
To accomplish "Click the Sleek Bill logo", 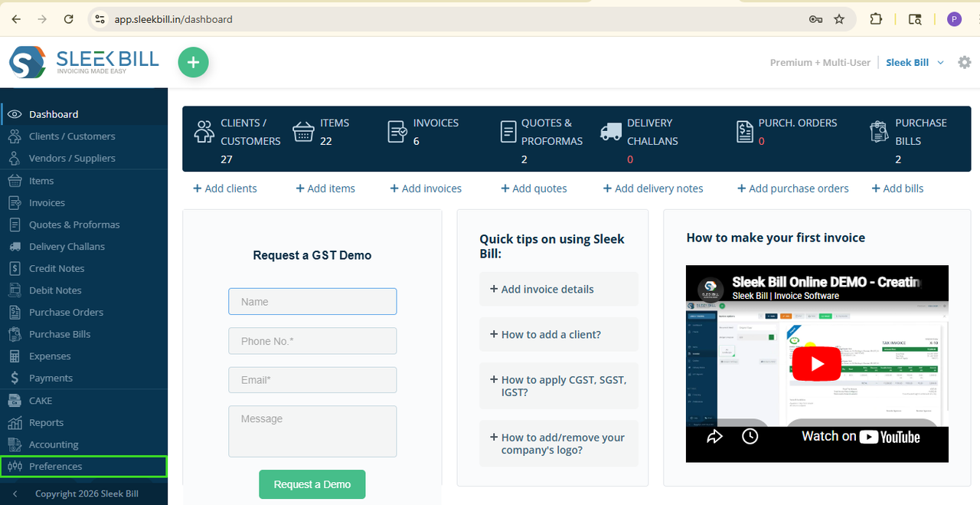I will tap(84, 62).
